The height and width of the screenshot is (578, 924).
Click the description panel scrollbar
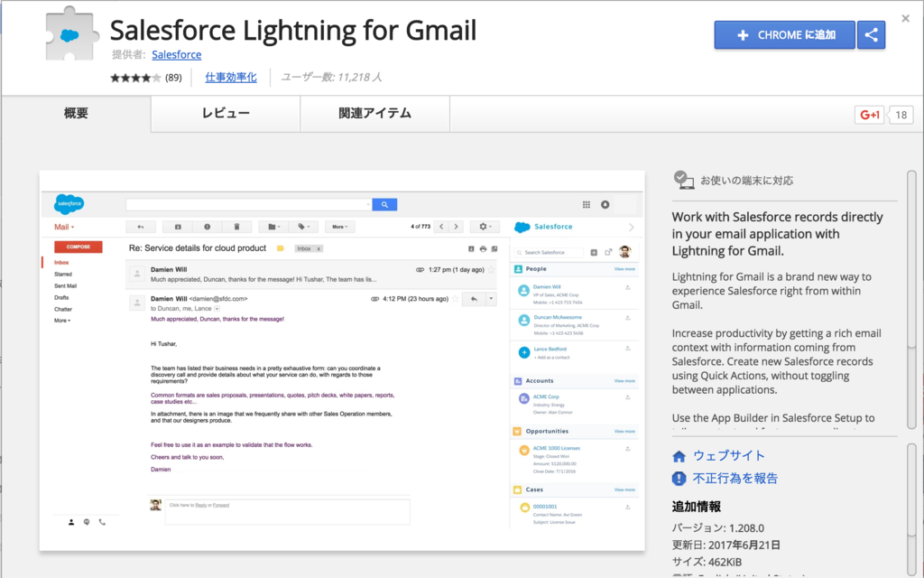(x=911, y=300)
